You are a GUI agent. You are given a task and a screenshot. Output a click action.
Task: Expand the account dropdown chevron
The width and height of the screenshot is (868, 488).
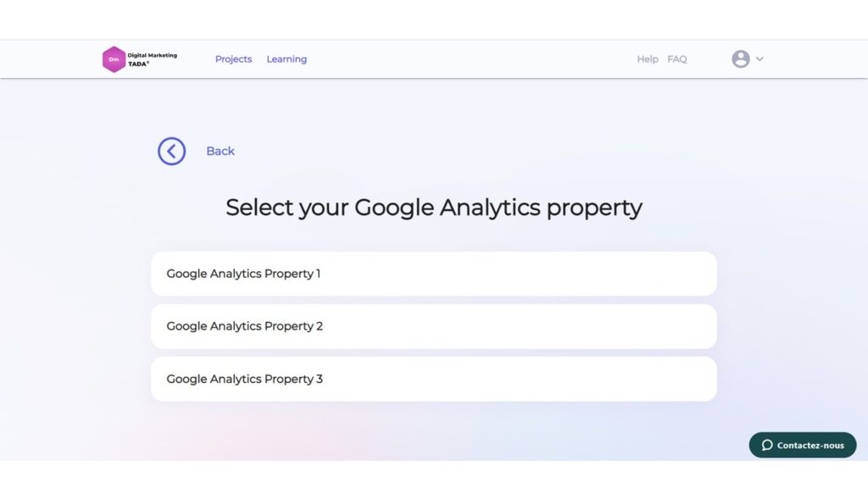point(759,58)
